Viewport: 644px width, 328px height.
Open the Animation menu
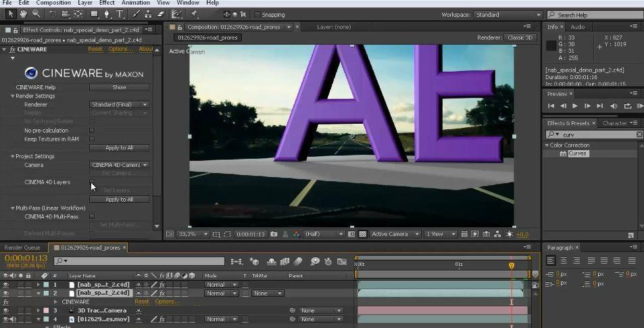[136, 3]
